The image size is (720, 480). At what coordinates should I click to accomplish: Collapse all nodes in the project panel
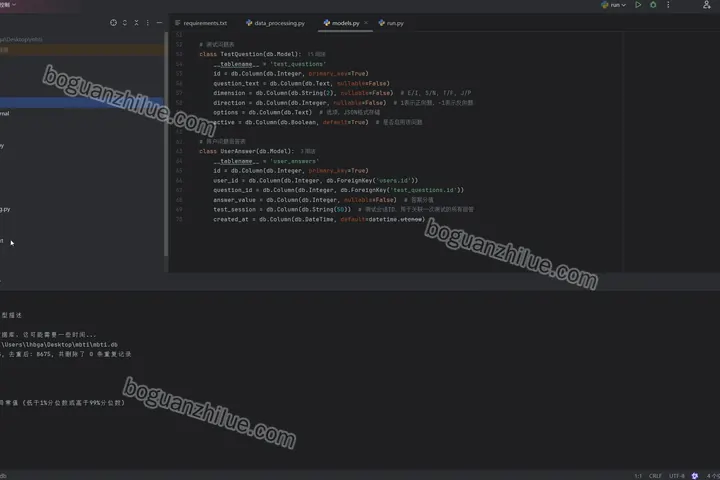(x=136, y=23)
